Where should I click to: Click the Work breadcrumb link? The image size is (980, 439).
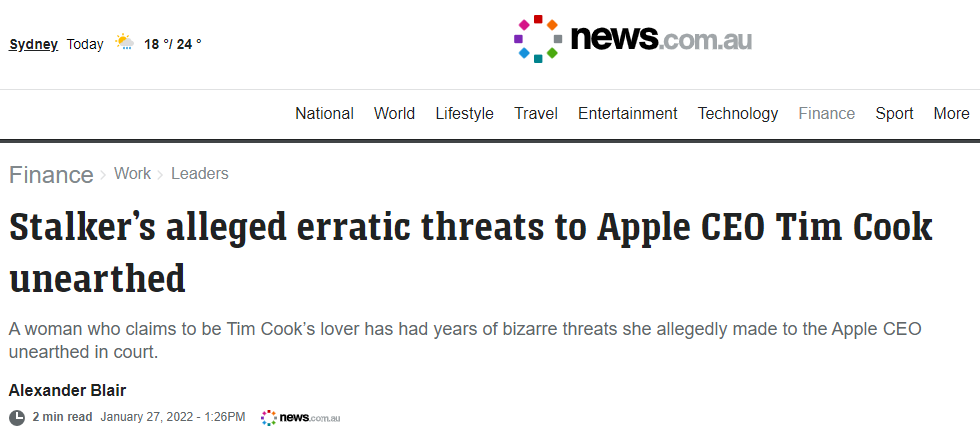coord(132,174)
